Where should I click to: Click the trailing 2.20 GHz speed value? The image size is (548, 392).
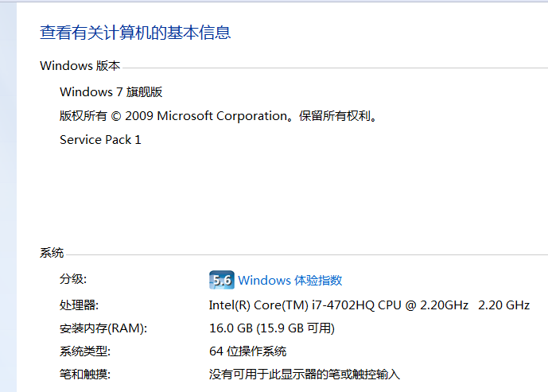click(503, 305)
